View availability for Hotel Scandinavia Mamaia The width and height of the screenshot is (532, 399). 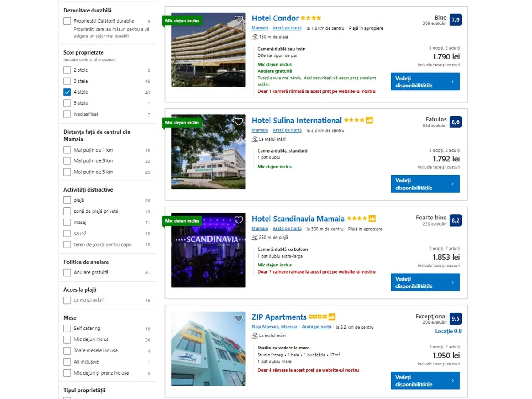click(x=425, y=282)
